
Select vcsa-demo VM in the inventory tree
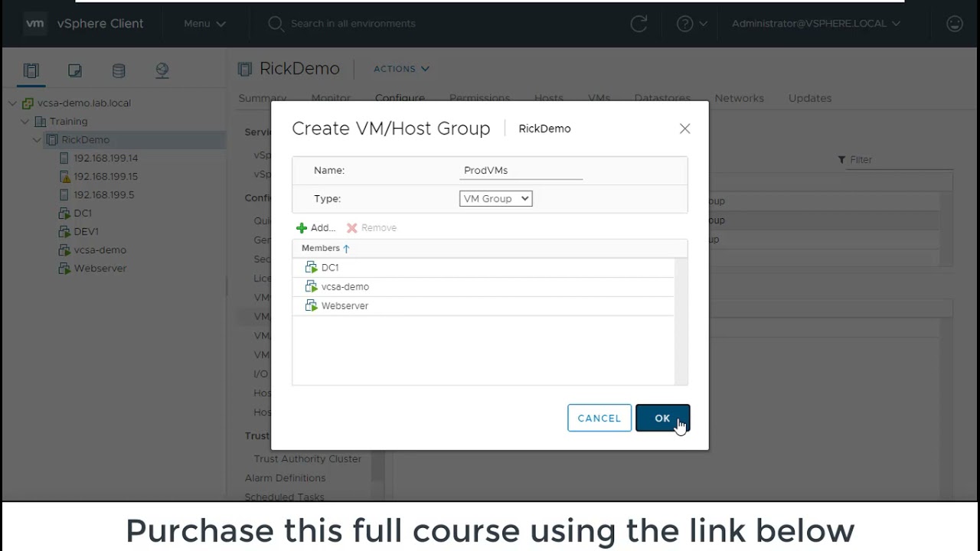pyautogui.click(x=100, y=249)
